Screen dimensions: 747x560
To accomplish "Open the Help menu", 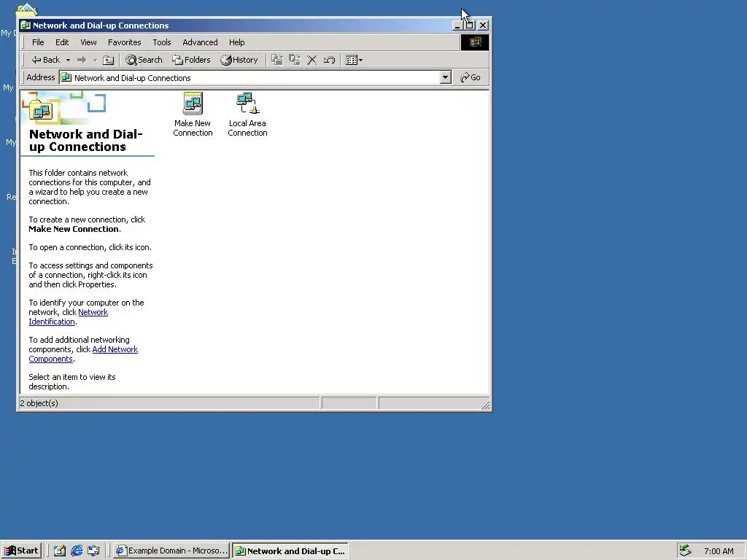I will coord(237,42).
